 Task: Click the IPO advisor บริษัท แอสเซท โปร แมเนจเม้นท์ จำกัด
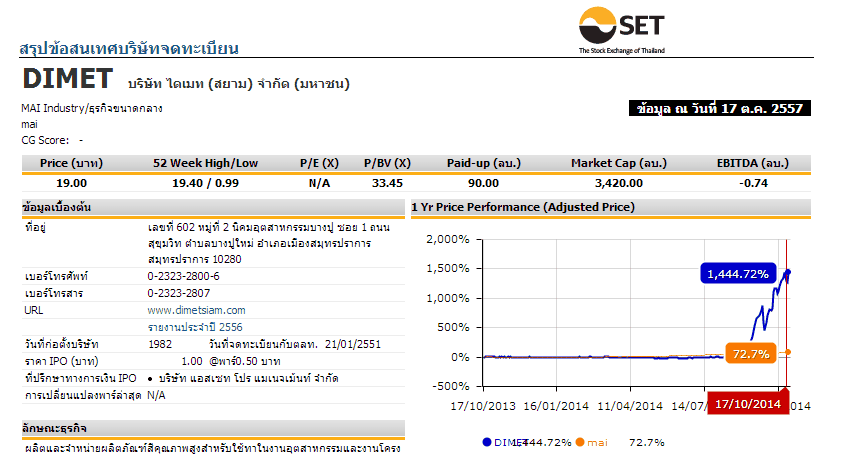pyautogui.click(x=248, y=378)
